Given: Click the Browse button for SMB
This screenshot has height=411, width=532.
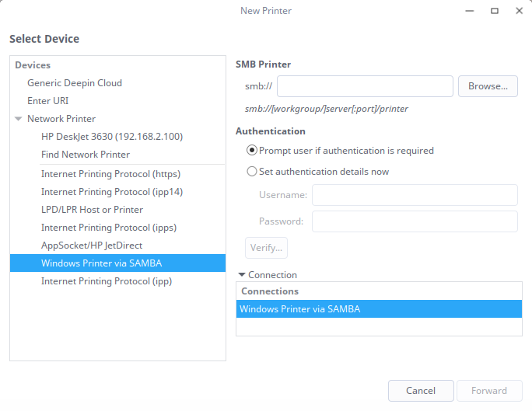Looking at the screenshot, I should pos(488,86).
